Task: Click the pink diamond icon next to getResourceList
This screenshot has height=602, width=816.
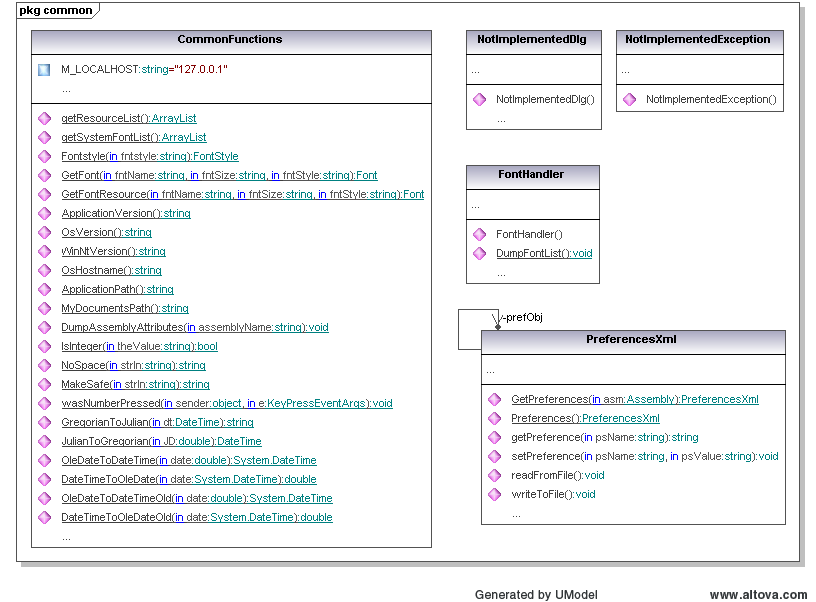Action: tap(45, 119)
